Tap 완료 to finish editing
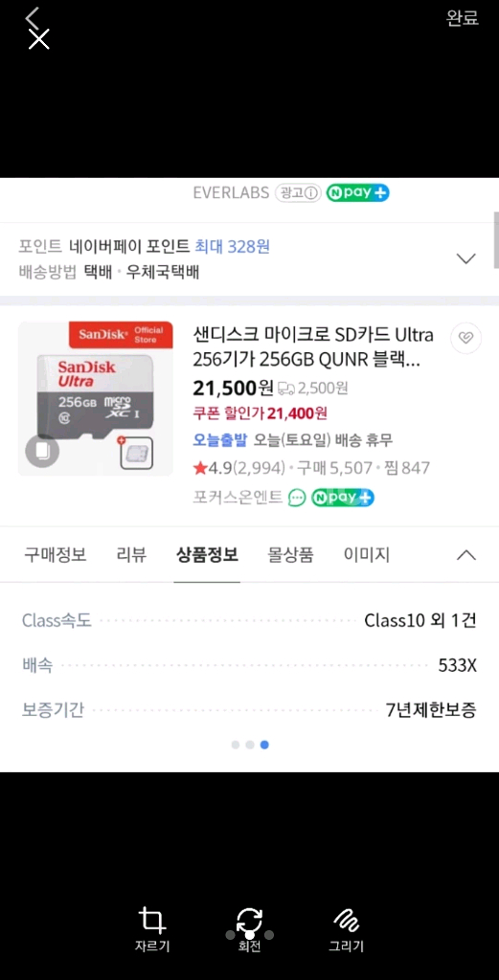Viewport: 499px width, 980px height. tap(462, 18)
